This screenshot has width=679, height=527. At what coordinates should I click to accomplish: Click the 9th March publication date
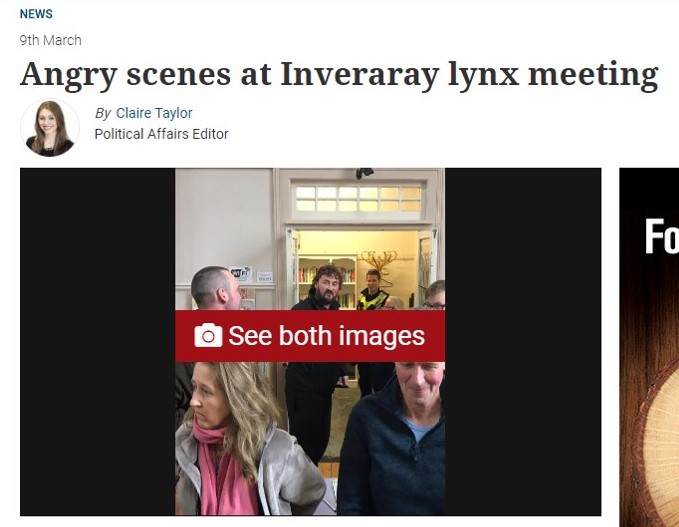coord(50,40)
